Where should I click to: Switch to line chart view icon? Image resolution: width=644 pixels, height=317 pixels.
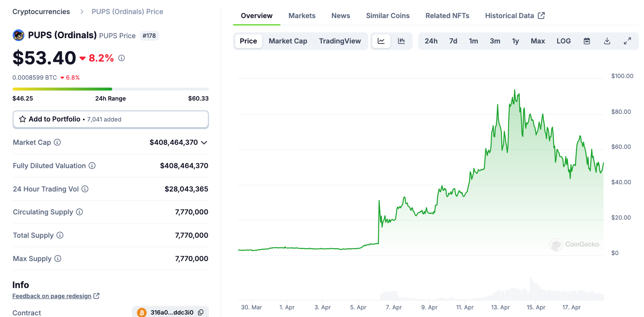tap(381, 41)
